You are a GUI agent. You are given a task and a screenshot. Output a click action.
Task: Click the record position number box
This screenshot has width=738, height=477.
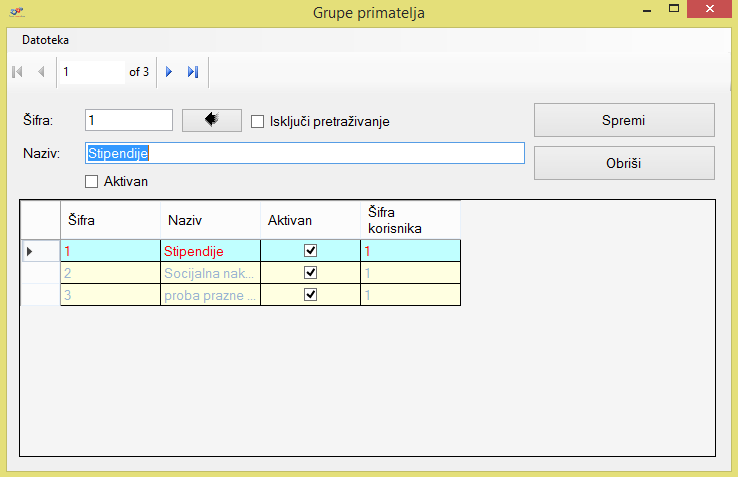pos(90,72)
